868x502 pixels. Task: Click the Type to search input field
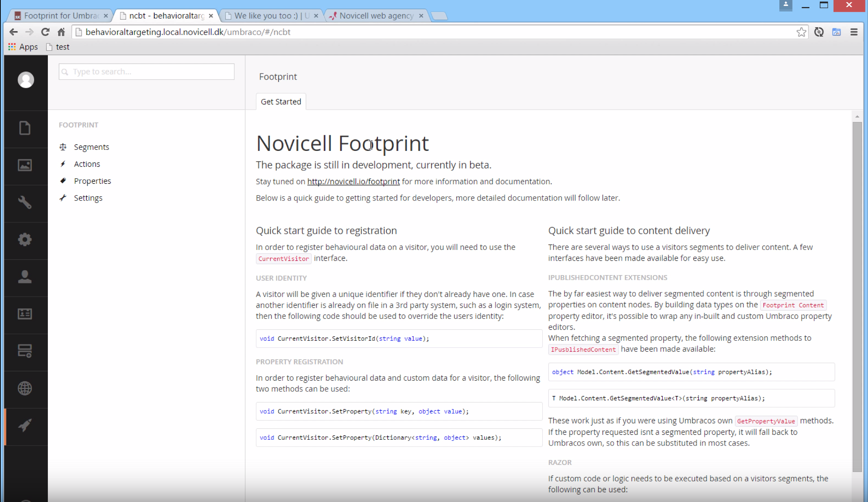point(147,72)
